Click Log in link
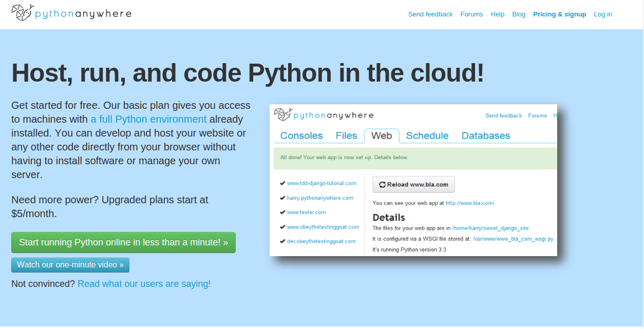 tap(603, 14)
